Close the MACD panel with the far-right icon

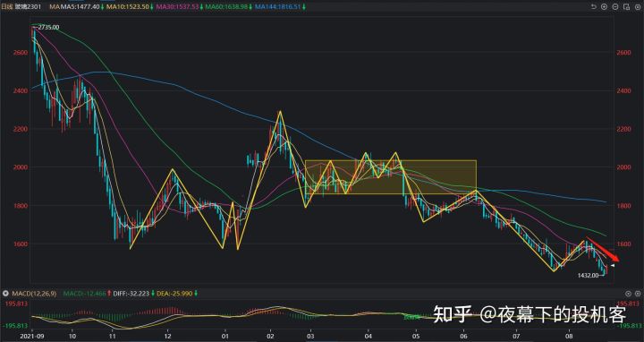pos(638,294)
